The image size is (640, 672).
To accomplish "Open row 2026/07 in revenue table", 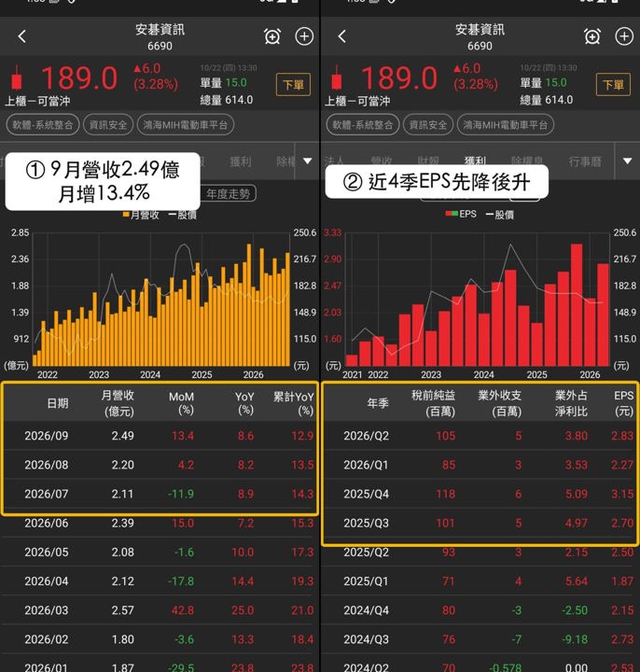I will tap(160, 494).
